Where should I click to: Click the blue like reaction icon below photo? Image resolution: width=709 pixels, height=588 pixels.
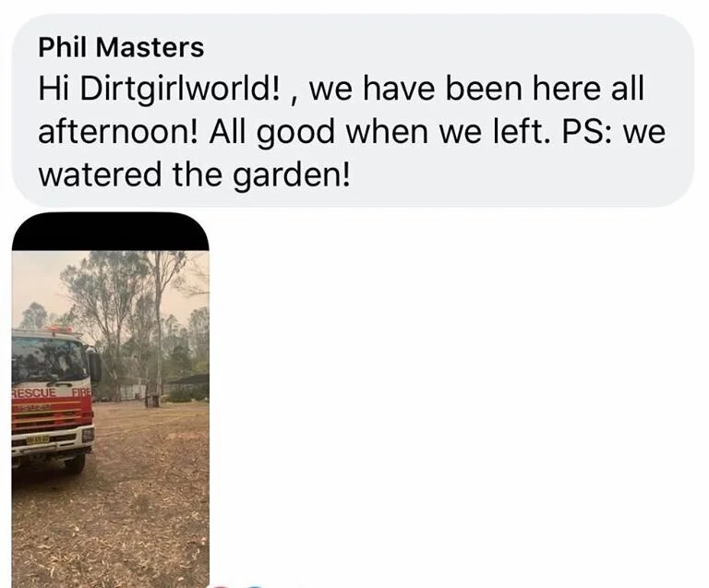tap(254, 586)
